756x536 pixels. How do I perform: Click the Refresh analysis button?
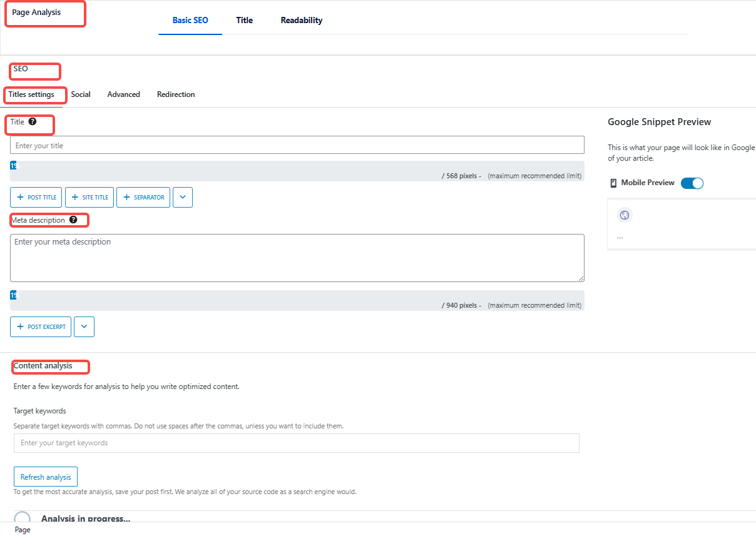pos(46,477)
